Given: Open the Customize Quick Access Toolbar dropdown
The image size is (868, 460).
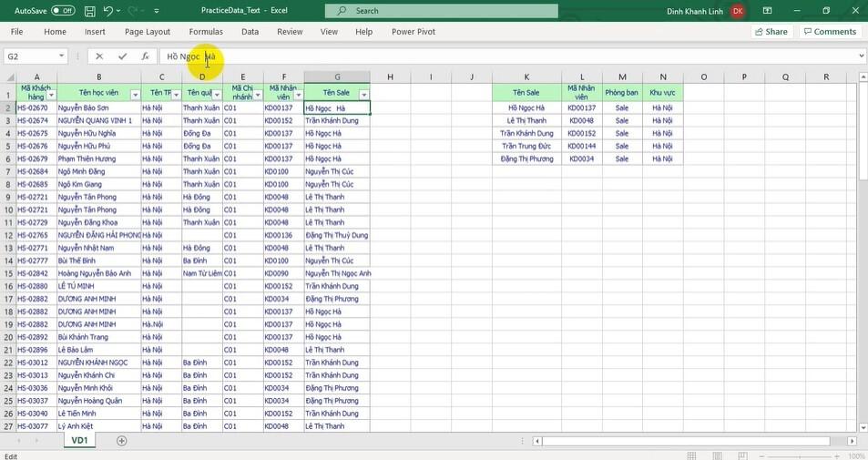Looking at the screenshot, I should [x=157, y=11].
